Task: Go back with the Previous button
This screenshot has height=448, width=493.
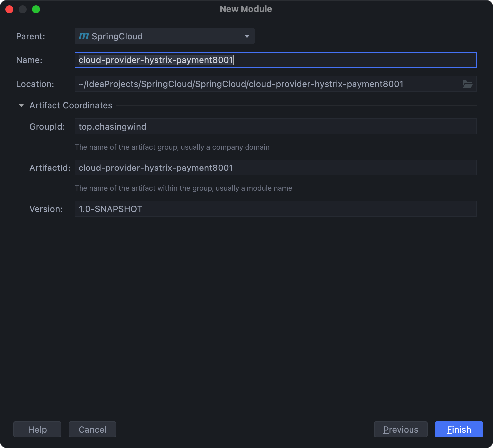Action: 401,429
